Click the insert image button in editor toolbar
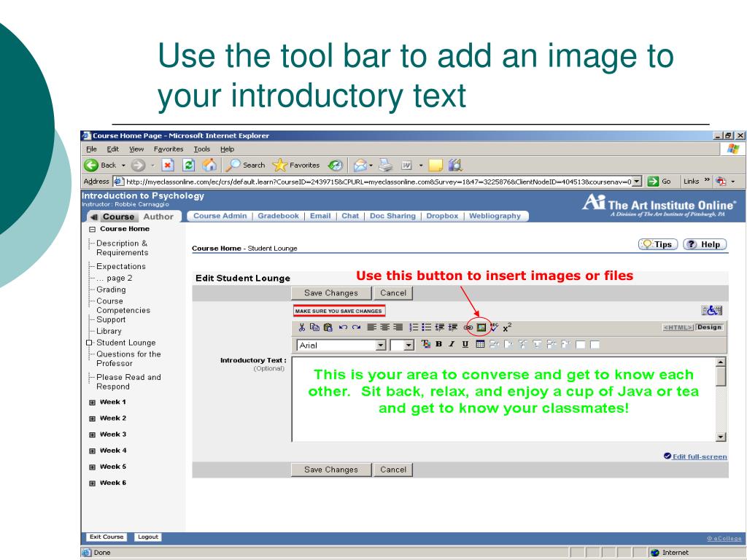Screen dimensions: 747x560 coord(481,327)
